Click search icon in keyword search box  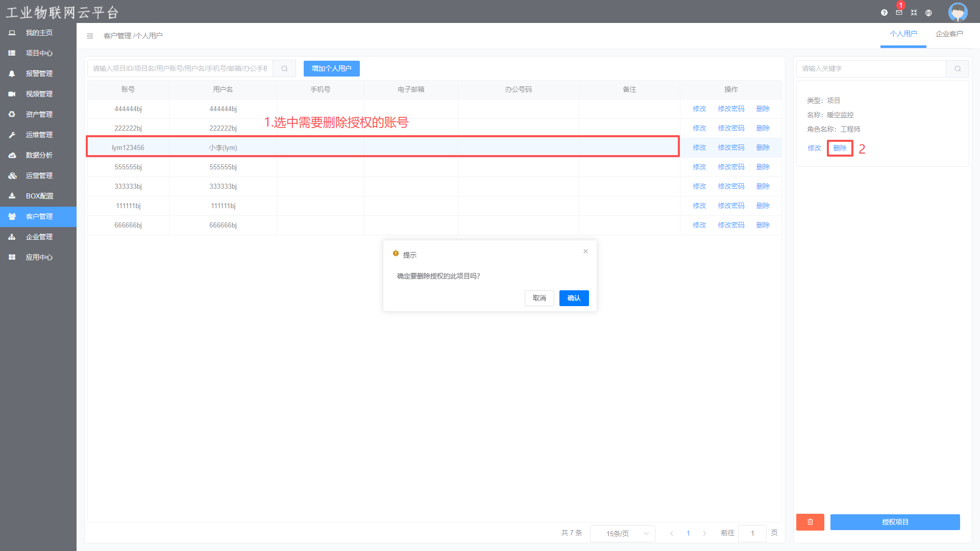pos(958,68)
